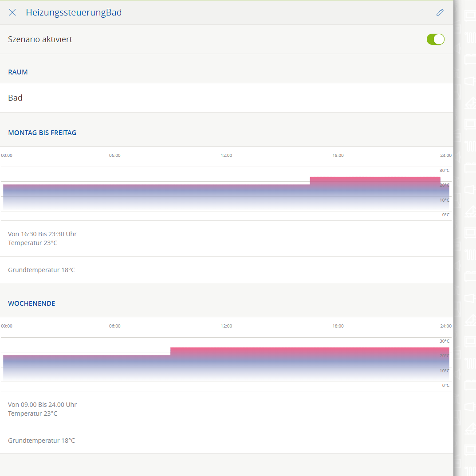Click the 30°C label on weekend chart
The image size is (476, 476).
coord(445,341)
